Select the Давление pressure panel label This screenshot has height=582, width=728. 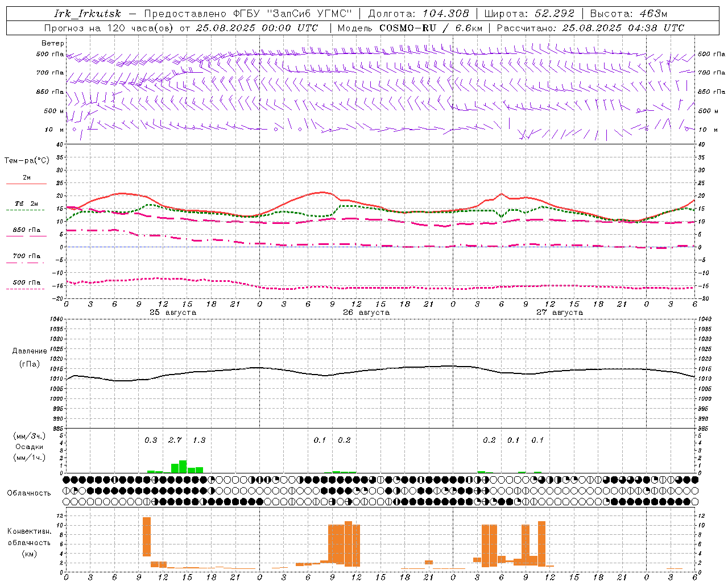pyautogui.click(x=30, y=351)
